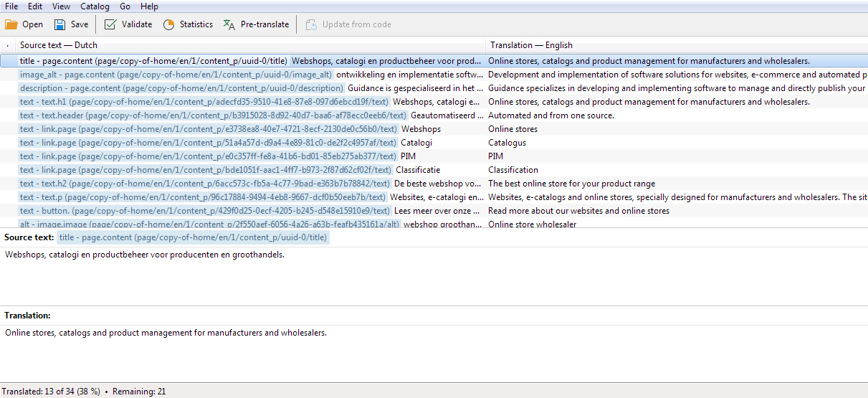Click into the Translation text field
The width and height of the screenshot is (868, 398).
click(430, 355)
